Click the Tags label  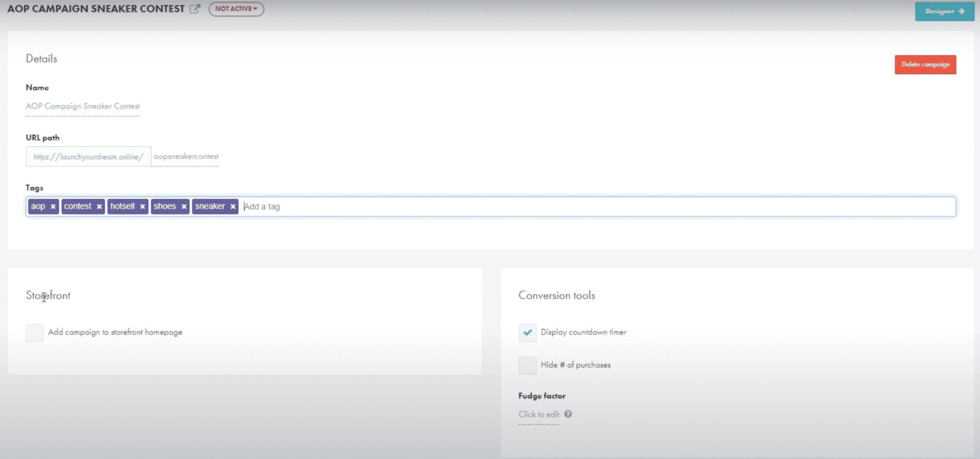click(34, 188)
